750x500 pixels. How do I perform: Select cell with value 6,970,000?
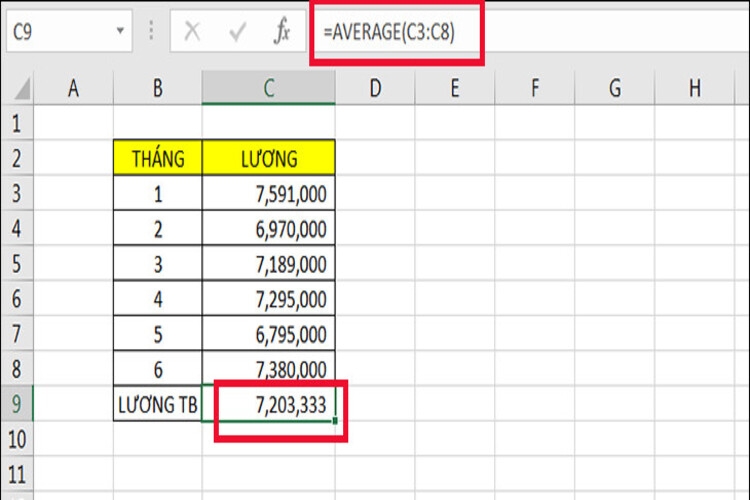click(269, 228)
